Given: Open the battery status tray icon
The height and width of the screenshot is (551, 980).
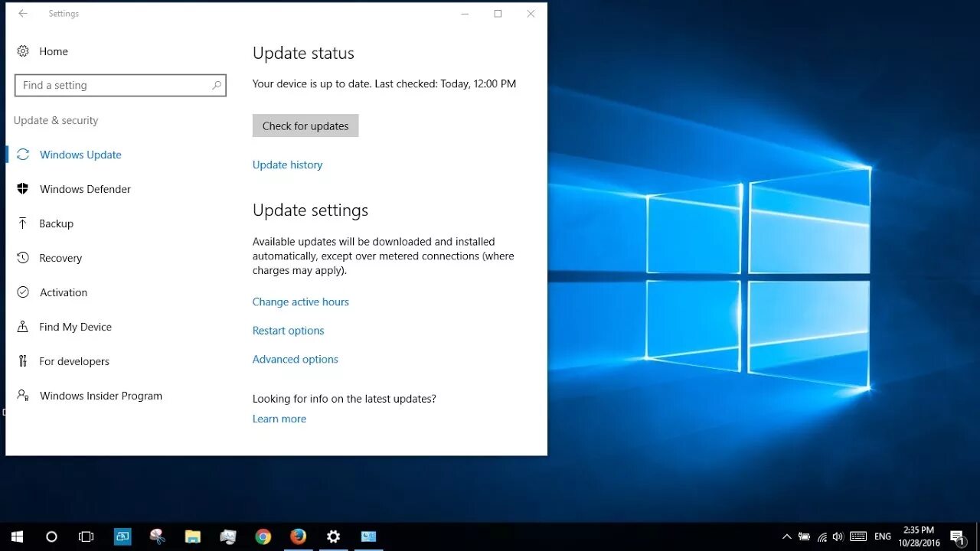Looking at the screenshot, I should click(805, 536).
